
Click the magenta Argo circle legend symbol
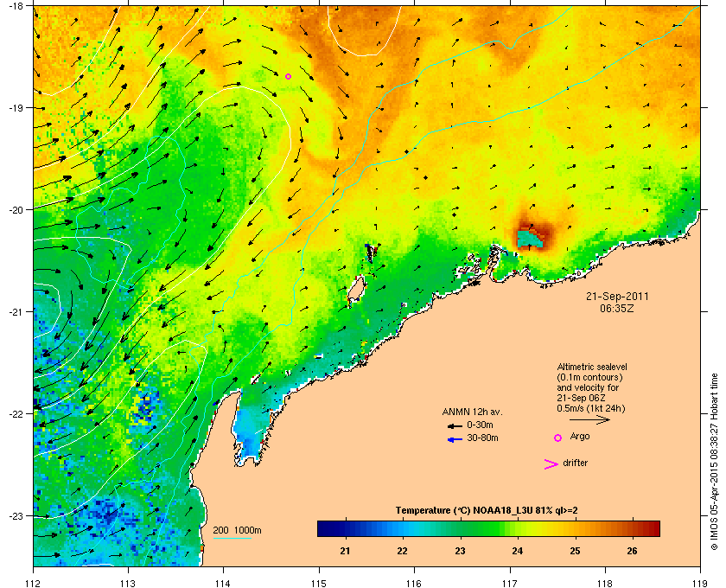tap(558, 438)
